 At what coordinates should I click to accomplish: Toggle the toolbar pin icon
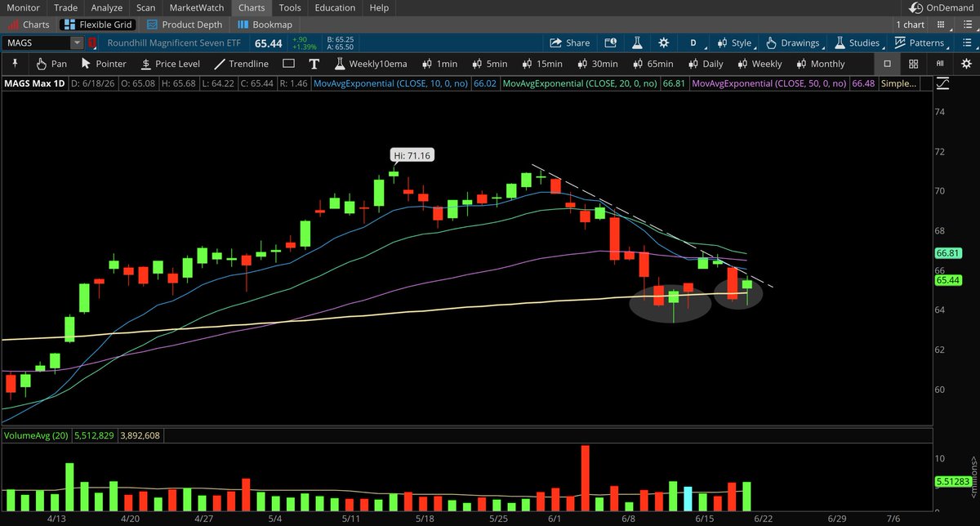click(x=15, y=64)
